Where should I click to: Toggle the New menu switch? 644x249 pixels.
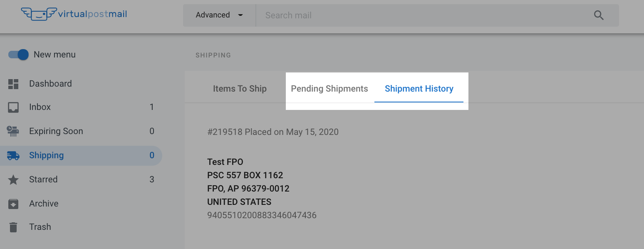tap(18, 55)
